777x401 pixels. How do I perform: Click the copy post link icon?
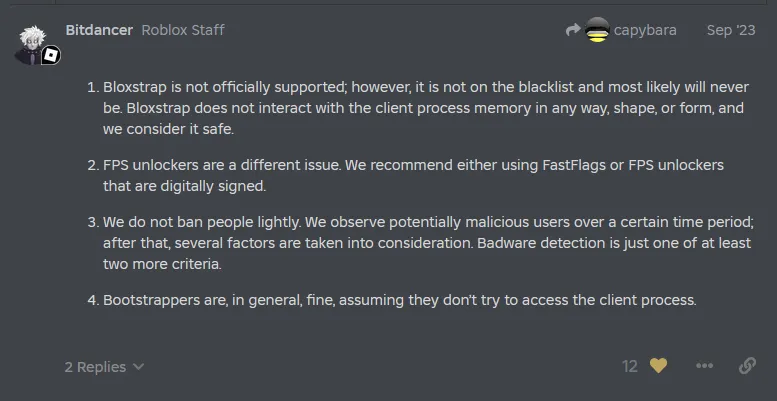(x=747, y=366)
